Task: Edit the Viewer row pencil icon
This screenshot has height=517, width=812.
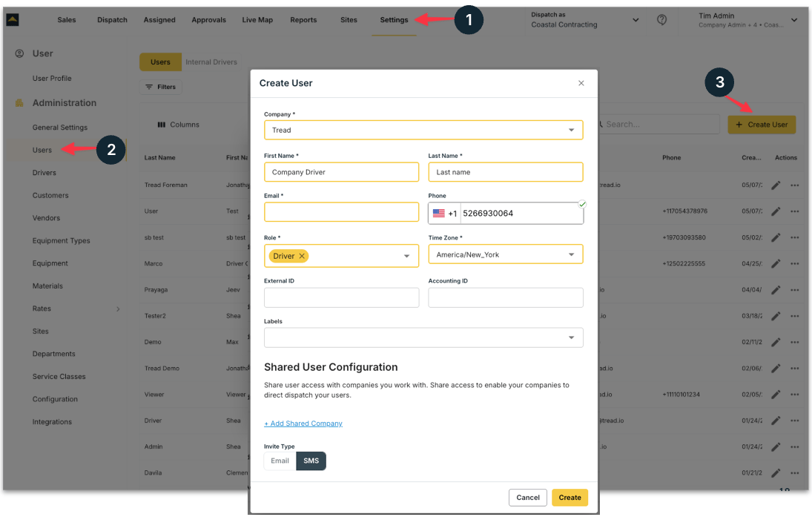Action: 775,395
